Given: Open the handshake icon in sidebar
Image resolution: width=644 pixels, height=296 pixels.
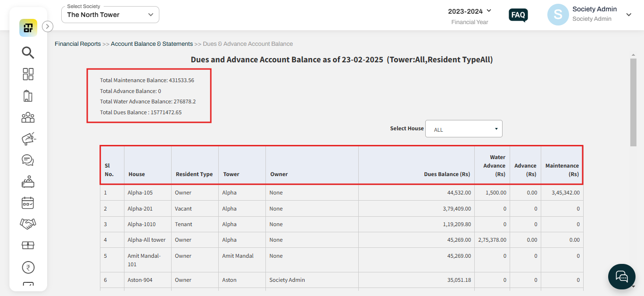Looking at the screenshot, I should pyautogui.click(x=28, y=224).
